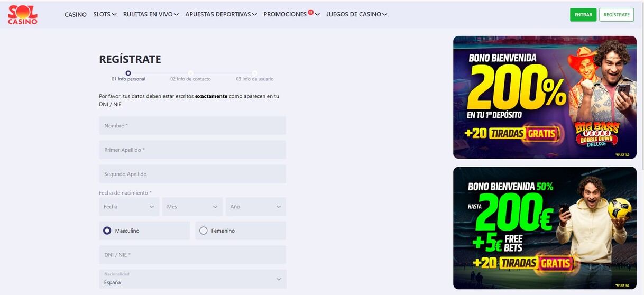
Task: Expand the Ruletas en Vivo menu
Action: [x=151, y=14]
